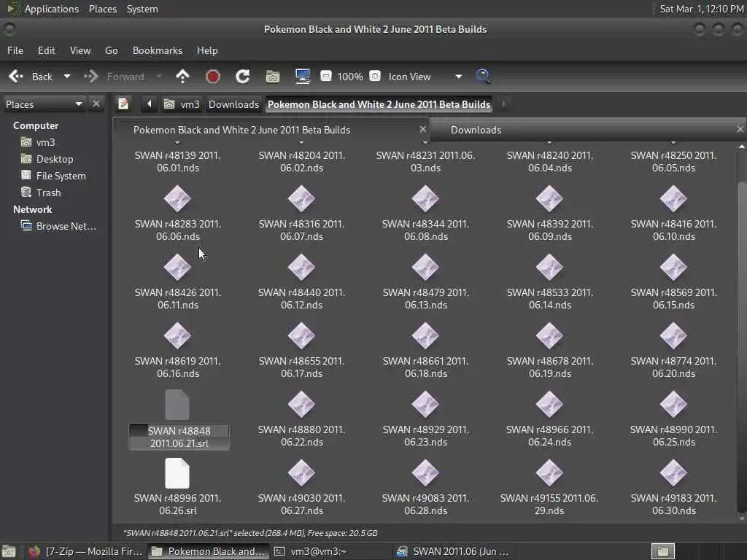
Task: Select SWAN r48996 2011.06.26.srl file icon
Action: (x=177, y=473)
